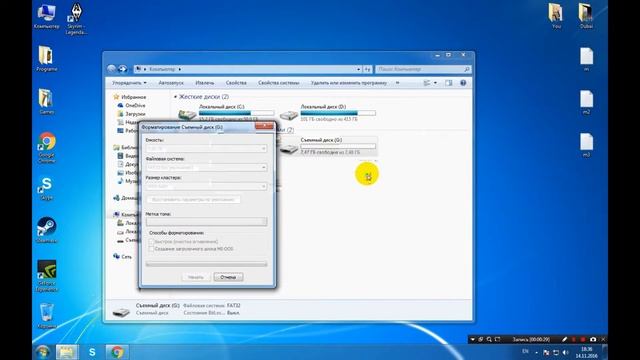Toggle the MS-DOS startup disk checkbox
Image resolution: width=640 pixels, height=360 pixels.
tap(151, 249)
